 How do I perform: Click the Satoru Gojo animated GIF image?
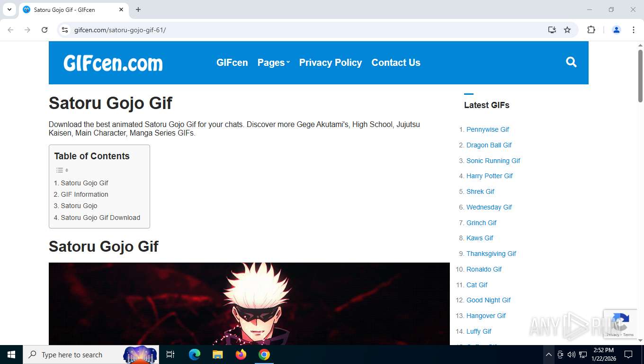(x=249, y=304)
